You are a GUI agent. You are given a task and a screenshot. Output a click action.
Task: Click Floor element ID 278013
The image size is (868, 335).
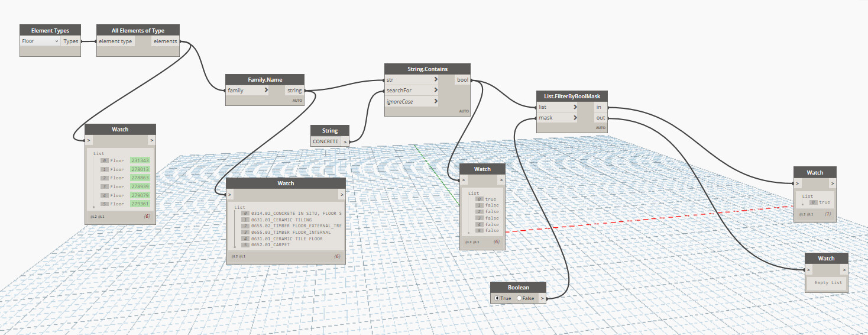140,169
